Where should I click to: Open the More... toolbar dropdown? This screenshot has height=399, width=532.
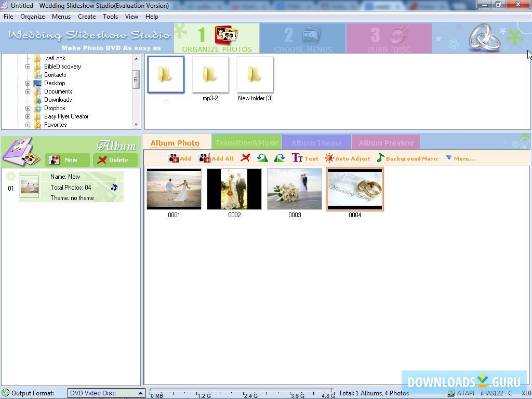coord(461,158)
